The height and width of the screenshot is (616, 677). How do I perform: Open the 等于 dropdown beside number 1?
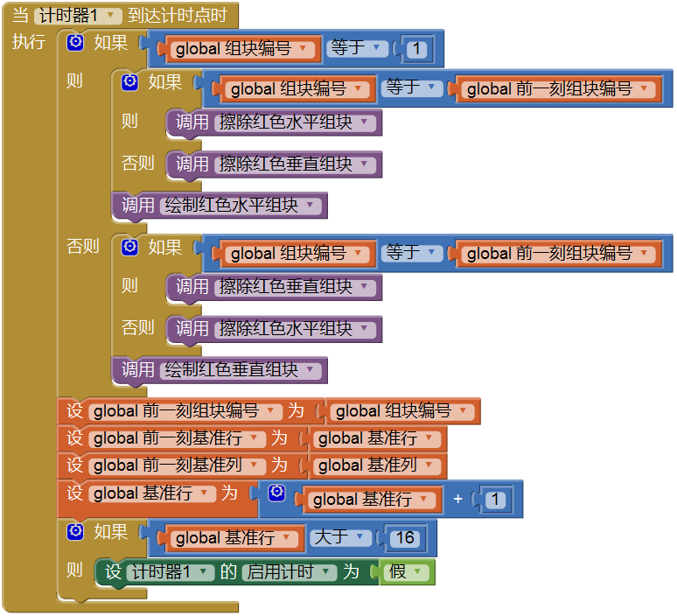pyautogui.click(x=357, y=48)
